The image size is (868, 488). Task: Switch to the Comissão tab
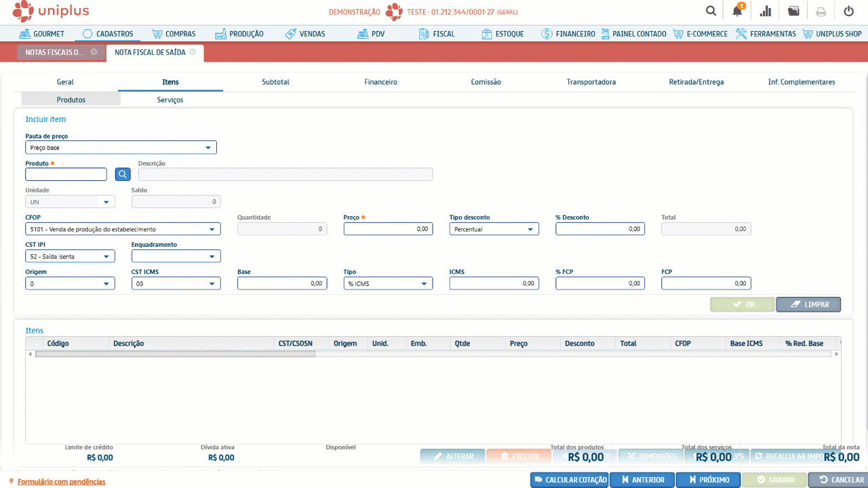(x=486, y=82)
